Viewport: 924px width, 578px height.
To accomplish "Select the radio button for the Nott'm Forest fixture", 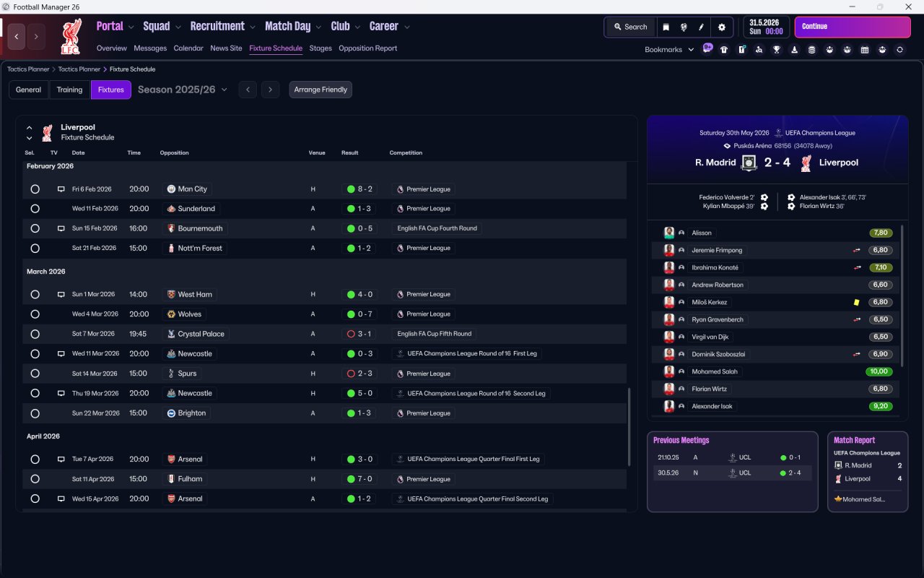I will point(35,249).
